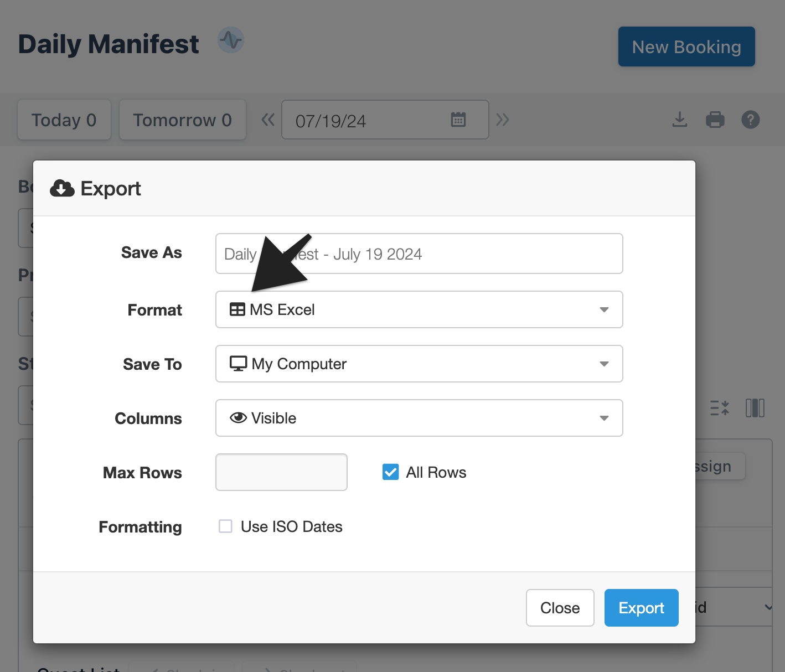Viewport: 785px width, 672px height.
Task: Click the Max Rows input field
Action: click(x=281, y=472)
